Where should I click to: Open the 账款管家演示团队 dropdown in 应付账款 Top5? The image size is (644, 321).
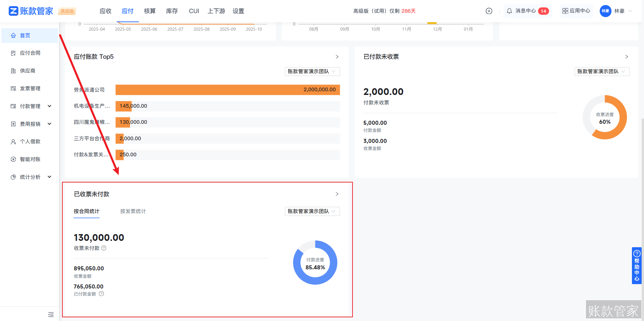point(312,71)
